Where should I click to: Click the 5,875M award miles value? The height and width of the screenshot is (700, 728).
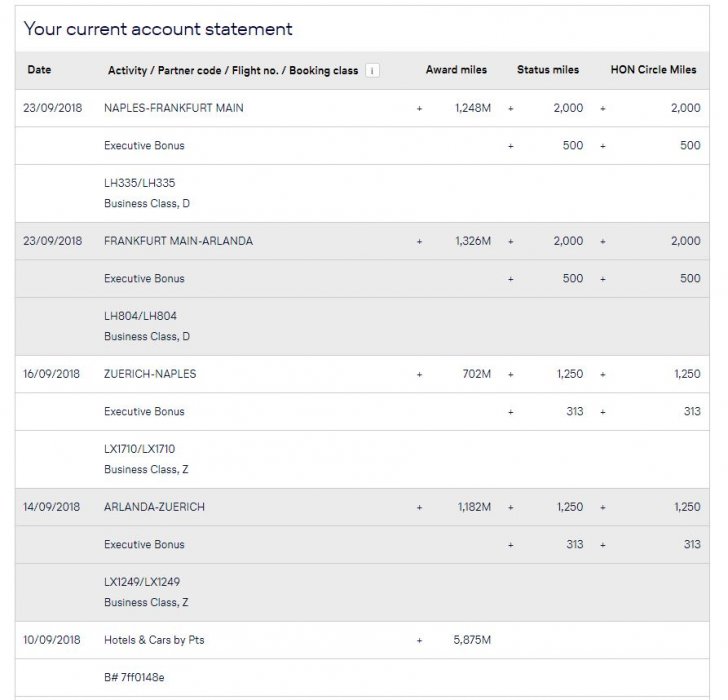[x=472, y=640]
